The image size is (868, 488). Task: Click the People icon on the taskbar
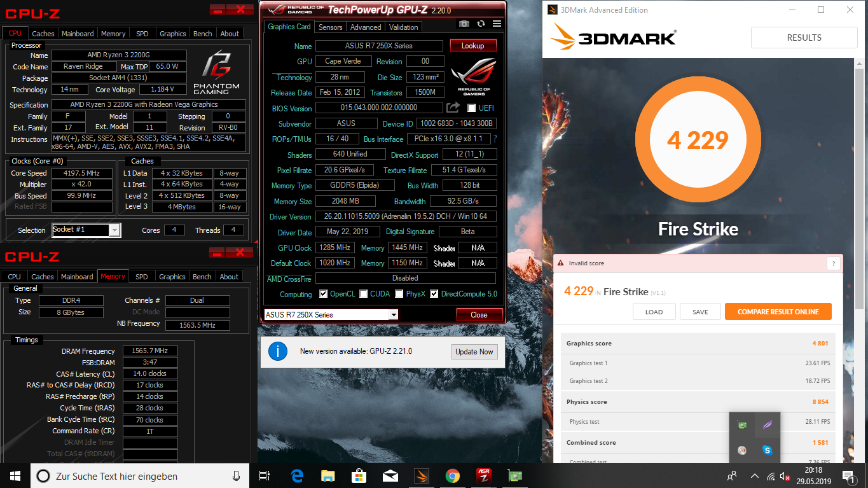[x=733, y=476]
